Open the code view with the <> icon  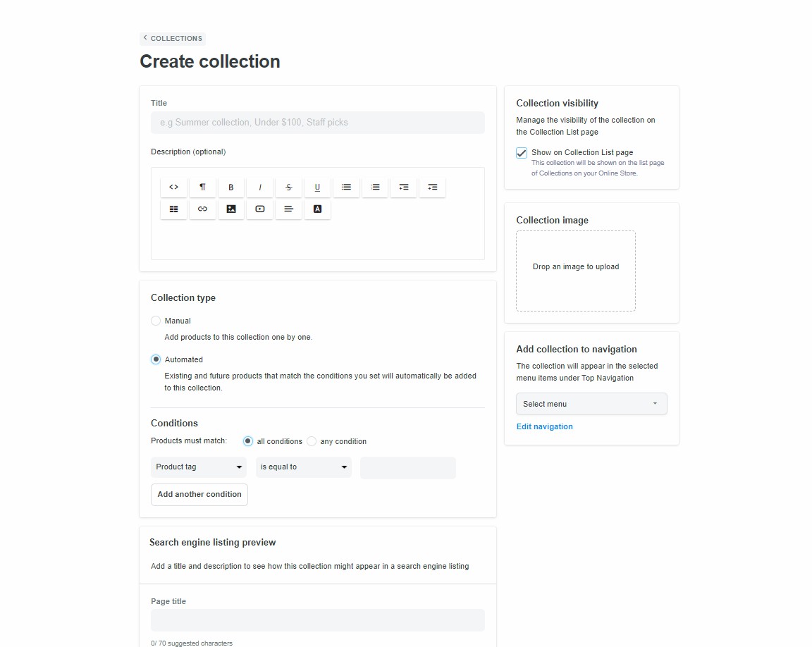tap(173, 187)
